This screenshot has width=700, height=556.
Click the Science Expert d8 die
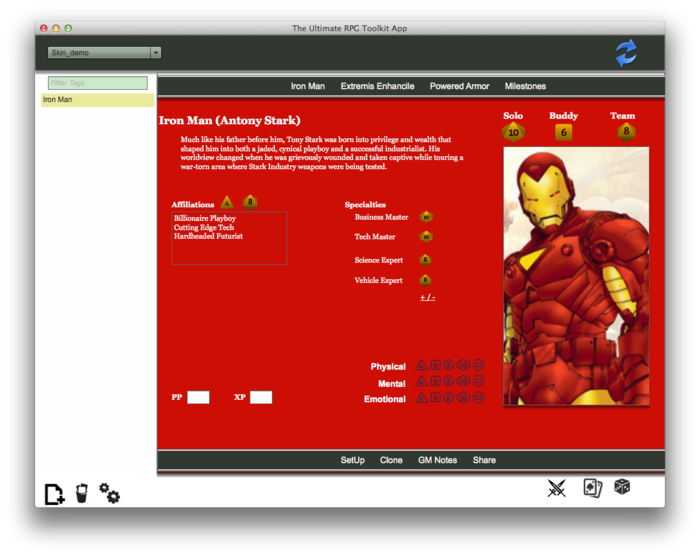tap(425, 259)
